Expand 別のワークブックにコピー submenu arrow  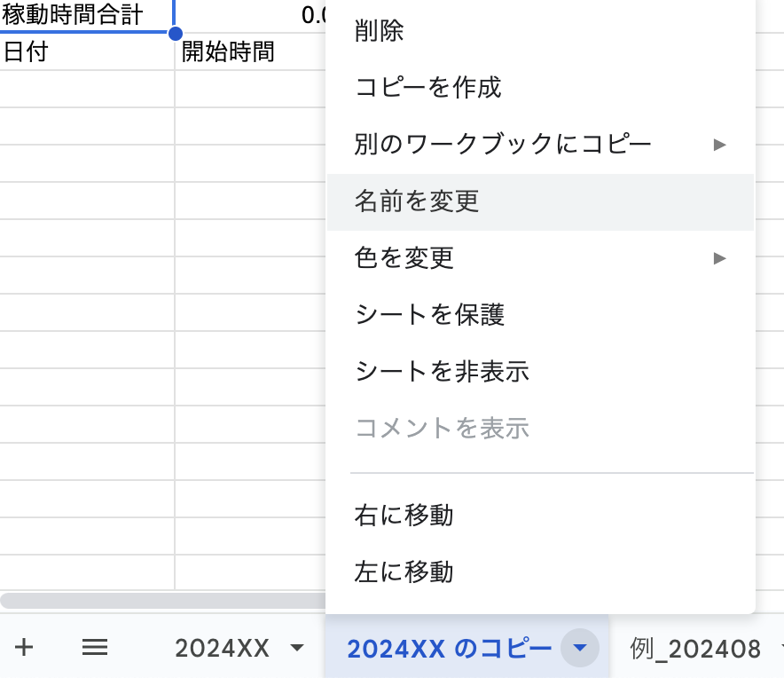719,144
